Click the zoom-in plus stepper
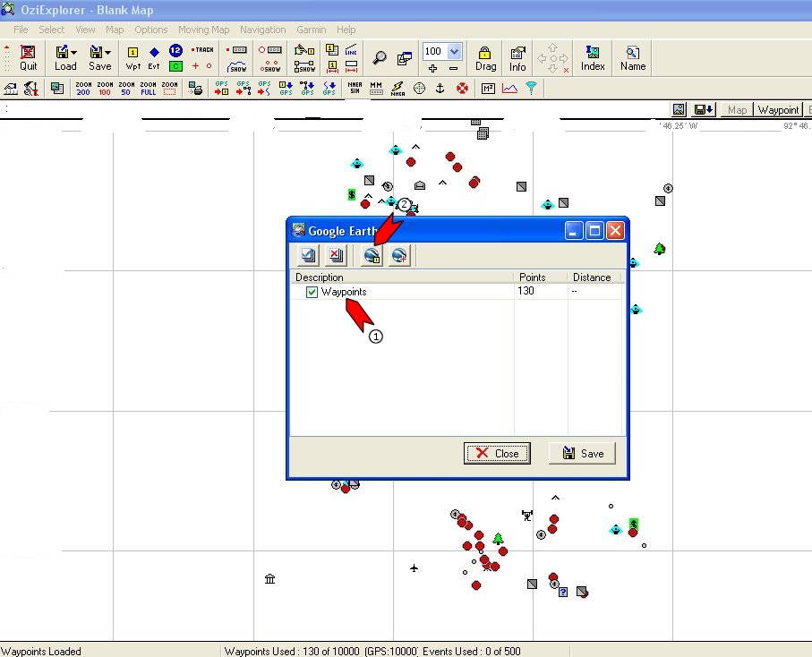This screenshot has height=657, width=812. point(432,69)
